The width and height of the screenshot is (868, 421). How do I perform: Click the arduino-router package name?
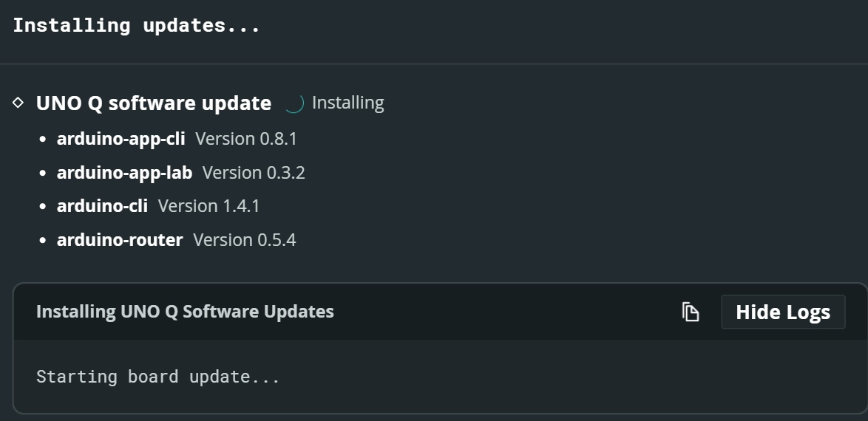[x=120, y=239]
